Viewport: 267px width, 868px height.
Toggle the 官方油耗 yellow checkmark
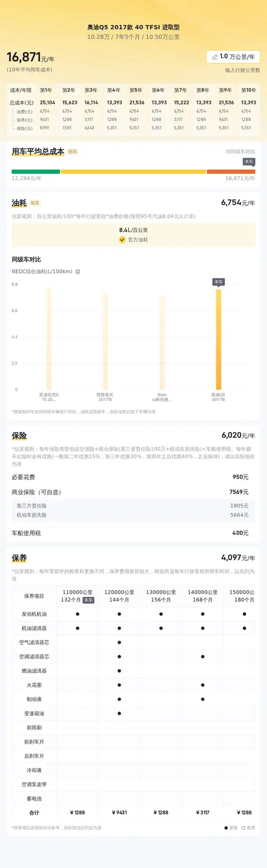coord(122,240)
